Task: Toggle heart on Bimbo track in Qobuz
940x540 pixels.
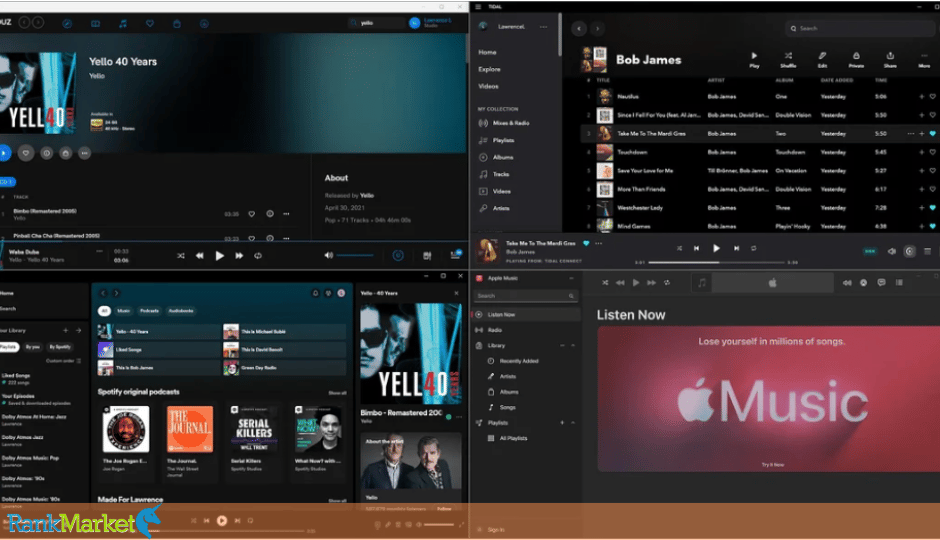Action: [x=252, y=214]
